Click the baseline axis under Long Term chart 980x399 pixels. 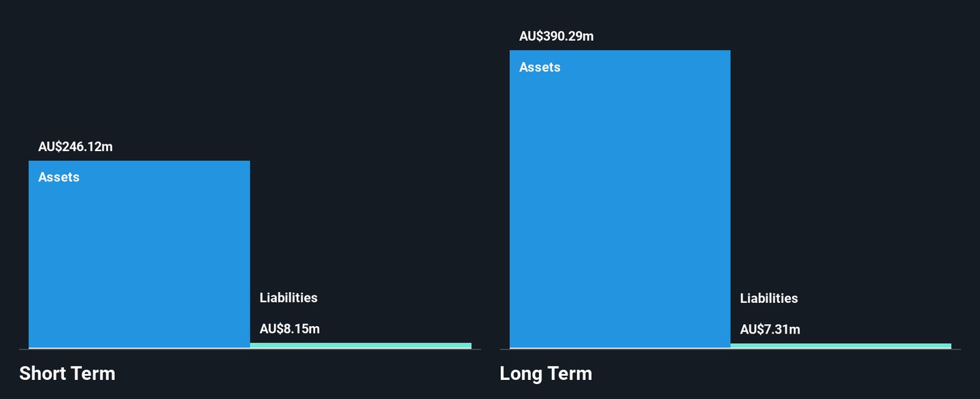730,349
